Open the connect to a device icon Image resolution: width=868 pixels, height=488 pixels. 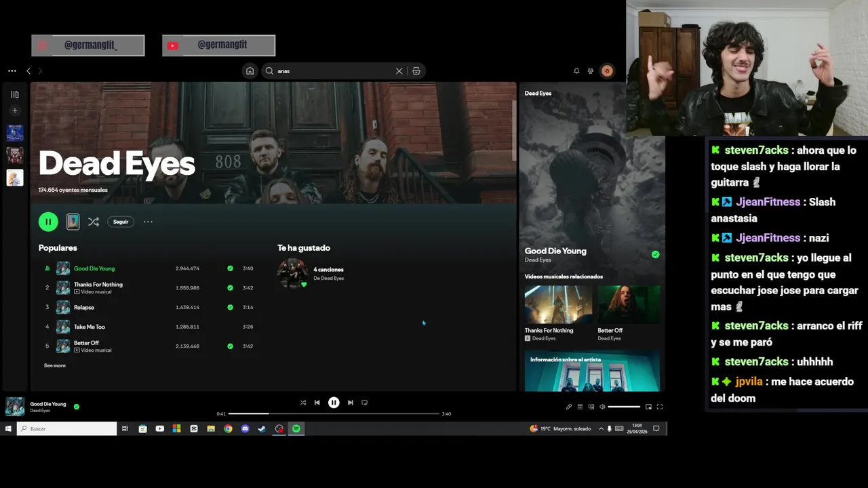coord(591,407)
